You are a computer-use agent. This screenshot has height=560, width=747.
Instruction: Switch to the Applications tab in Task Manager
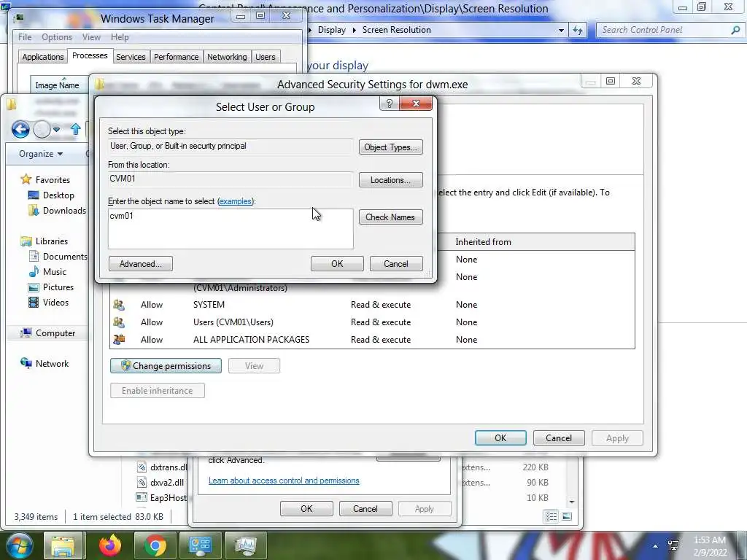(43, 57)
